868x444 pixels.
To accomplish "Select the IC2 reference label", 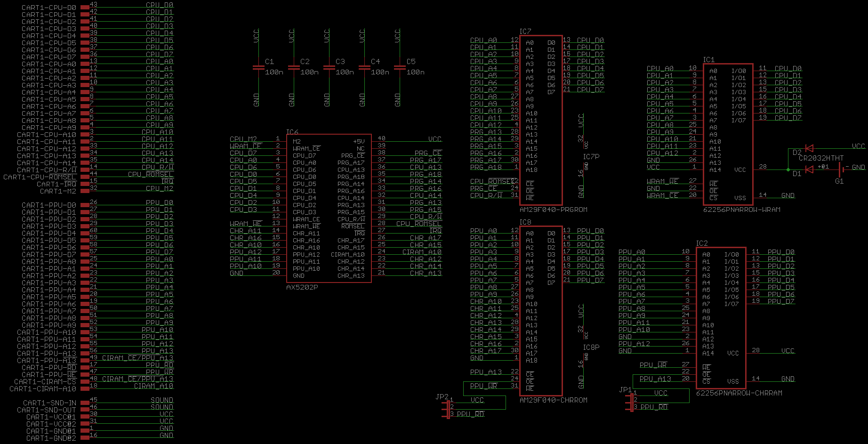I will click(x=702, y=243).
